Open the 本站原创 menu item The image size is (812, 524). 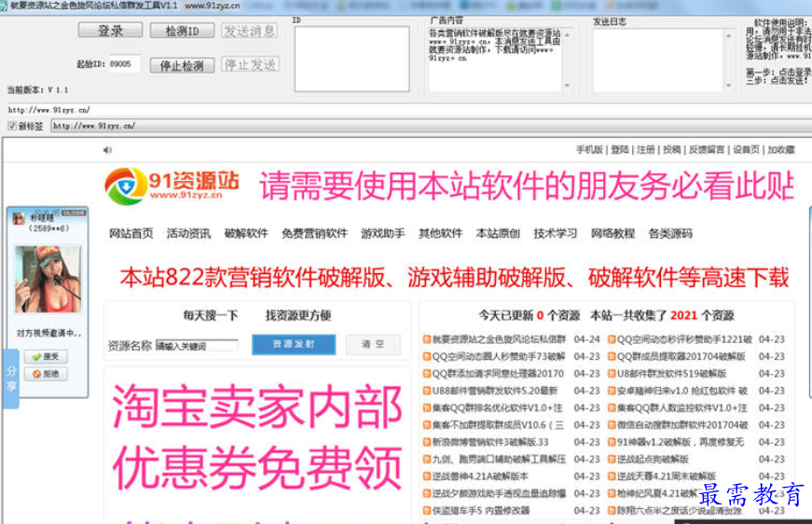pos(498,233)
